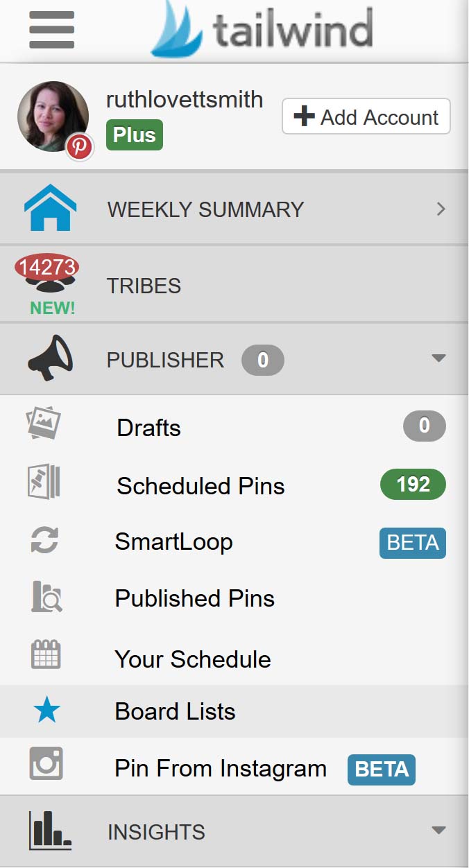
Task: Click the Pinterest badge on avatar
Action: click(x=80, y=146)
